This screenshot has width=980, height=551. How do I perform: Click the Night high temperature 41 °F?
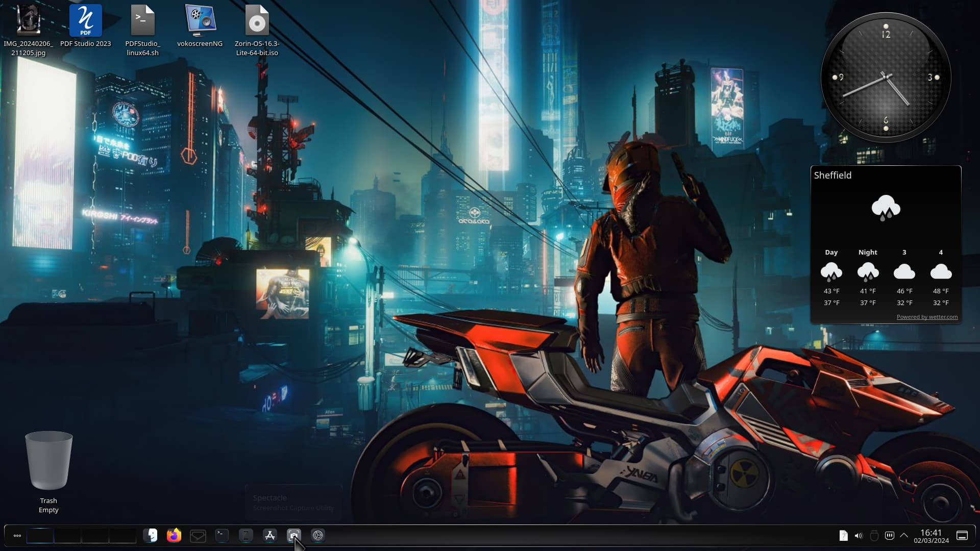click(868, 291)
